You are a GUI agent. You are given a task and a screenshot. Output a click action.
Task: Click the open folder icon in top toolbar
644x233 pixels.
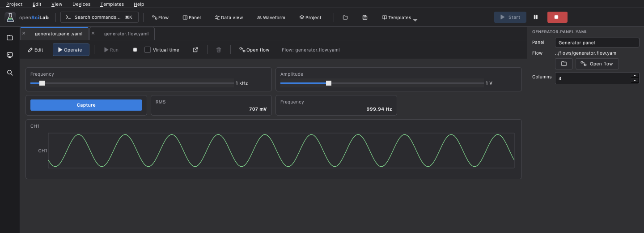345,17
